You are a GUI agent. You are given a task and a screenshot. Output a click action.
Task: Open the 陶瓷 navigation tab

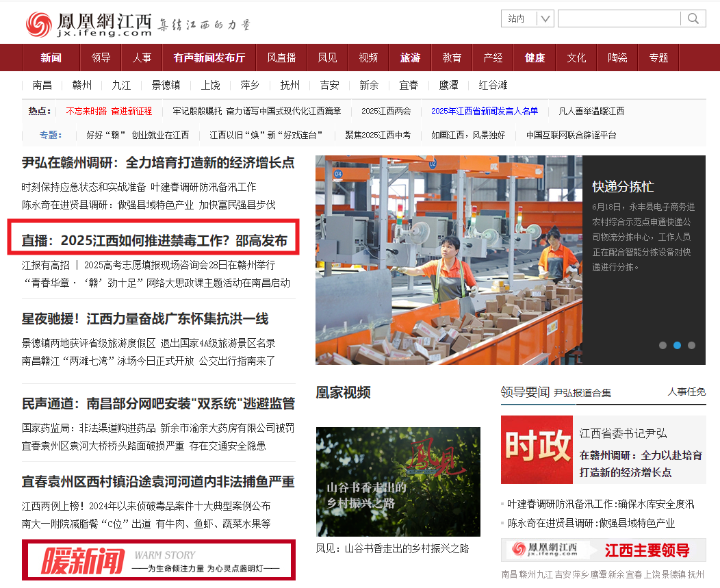[x=617, y=58]
